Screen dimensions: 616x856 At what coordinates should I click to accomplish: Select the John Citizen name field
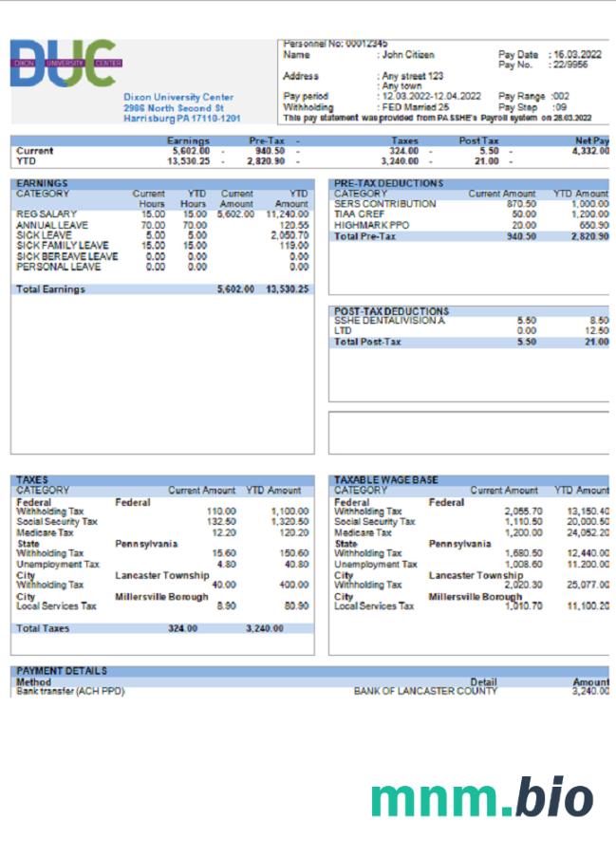(407, 55)
